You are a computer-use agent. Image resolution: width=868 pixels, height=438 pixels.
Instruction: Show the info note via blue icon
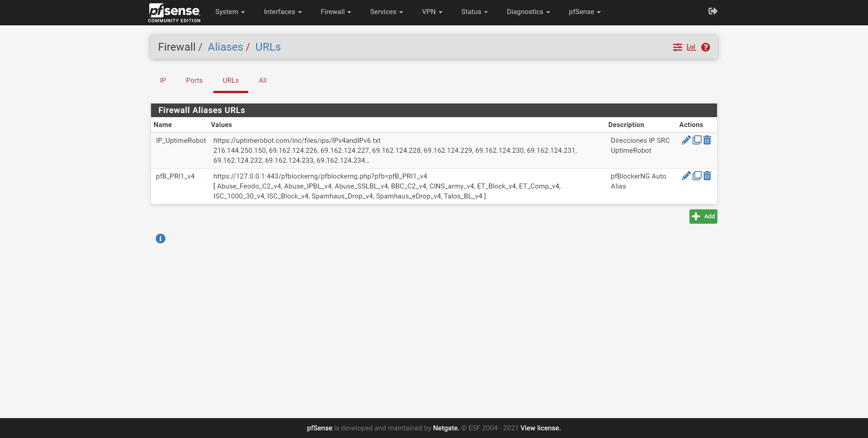160,239
